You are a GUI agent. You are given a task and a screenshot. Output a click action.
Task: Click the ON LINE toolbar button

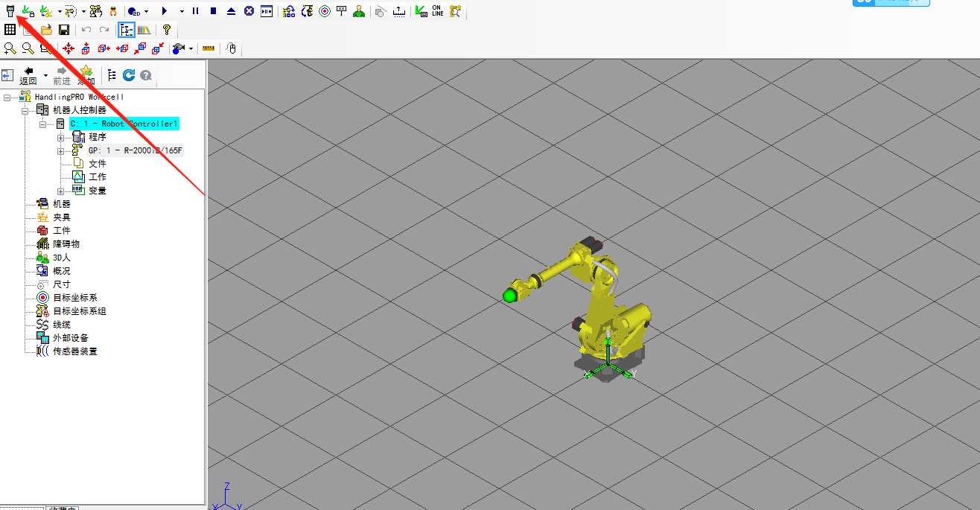pos(436,11)
